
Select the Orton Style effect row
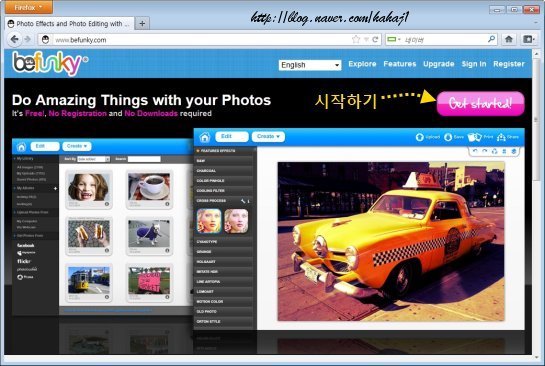[x=223, y=322]
